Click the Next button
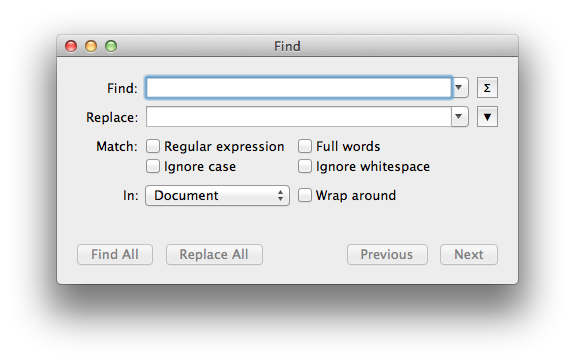575x363 pixels. tap(469, 254)
